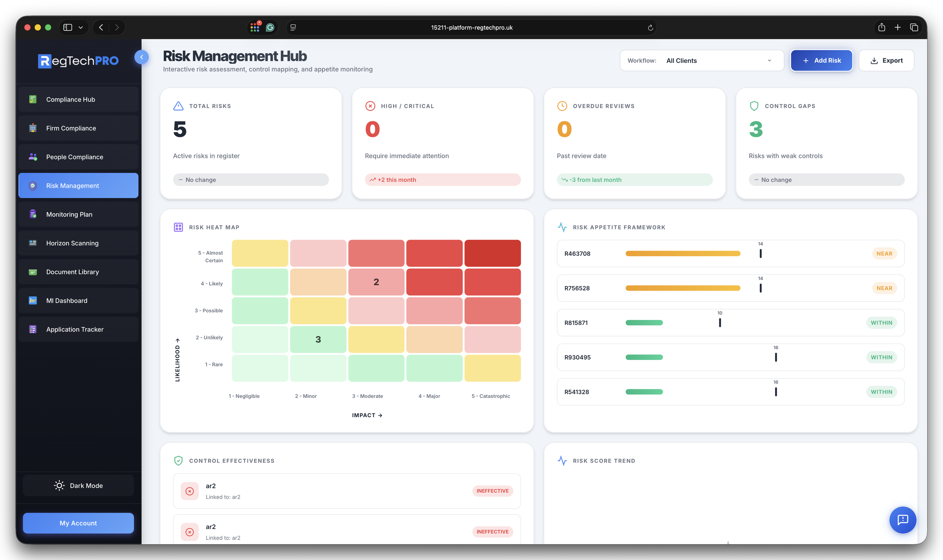This screenshot has height=560, width=943.
Task: Click the Add Risk button
Action: pos(822,60)
